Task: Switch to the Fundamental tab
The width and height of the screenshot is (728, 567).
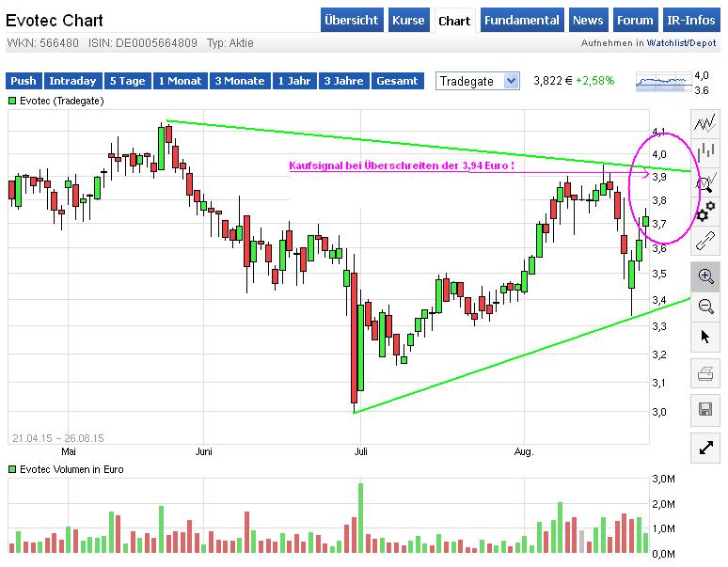Action: pos(522,21)
